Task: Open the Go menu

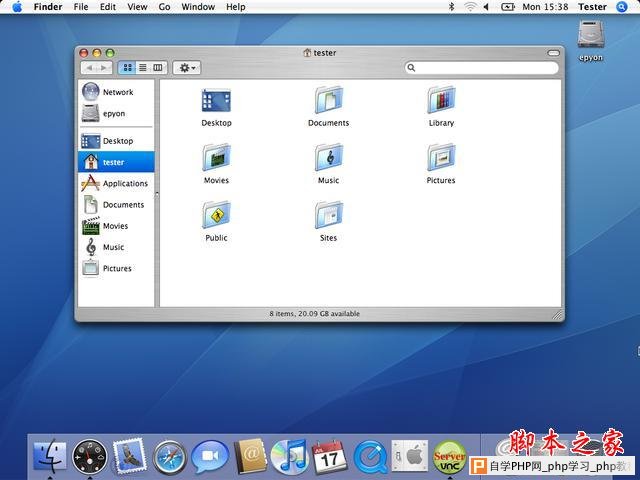Action: [164, 7]
